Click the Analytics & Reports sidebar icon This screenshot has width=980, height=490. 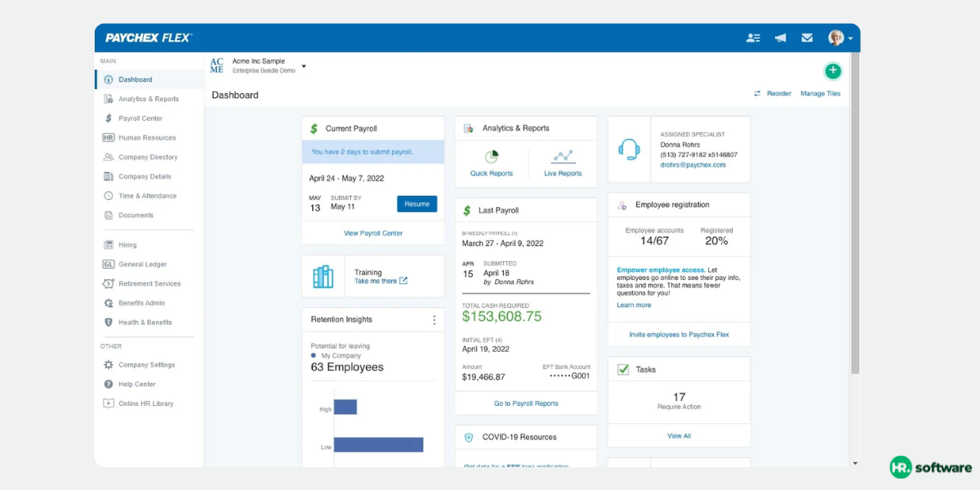point(109,99)
